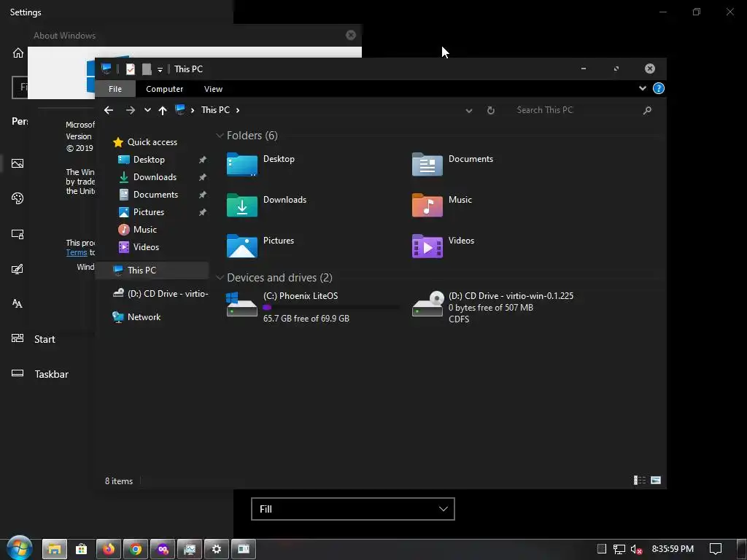The image size is (747, 560).
Task: Click the search magnifier icon in Explorer
Action: tap(647, 110)
